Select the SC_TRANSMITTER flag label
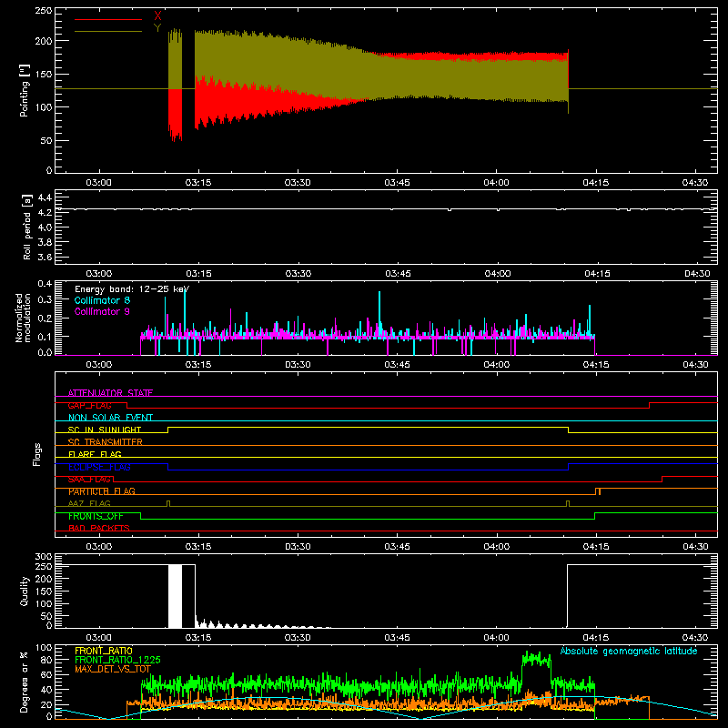Image resolution: width=728 pixels, height=728 pixels. (x=106, y=442)
